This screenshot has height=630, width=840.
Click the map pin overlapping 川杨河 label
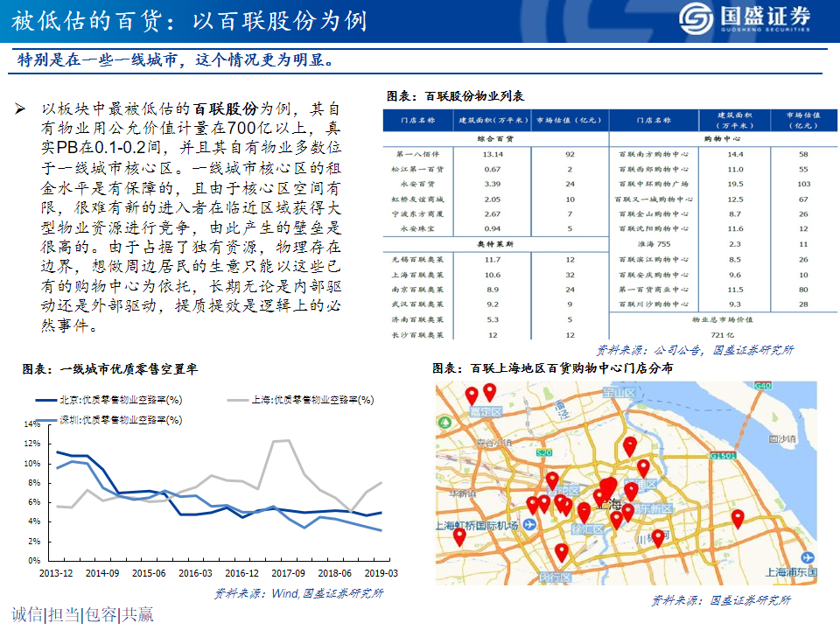[x=658, y=537]
